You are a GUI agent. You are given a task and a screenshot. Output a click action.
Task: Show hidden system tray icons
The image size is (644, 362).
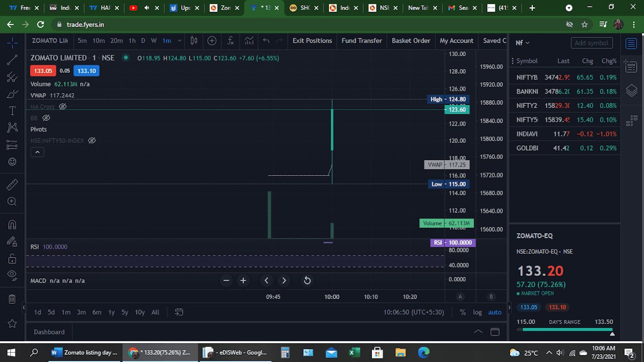[549, 353]
